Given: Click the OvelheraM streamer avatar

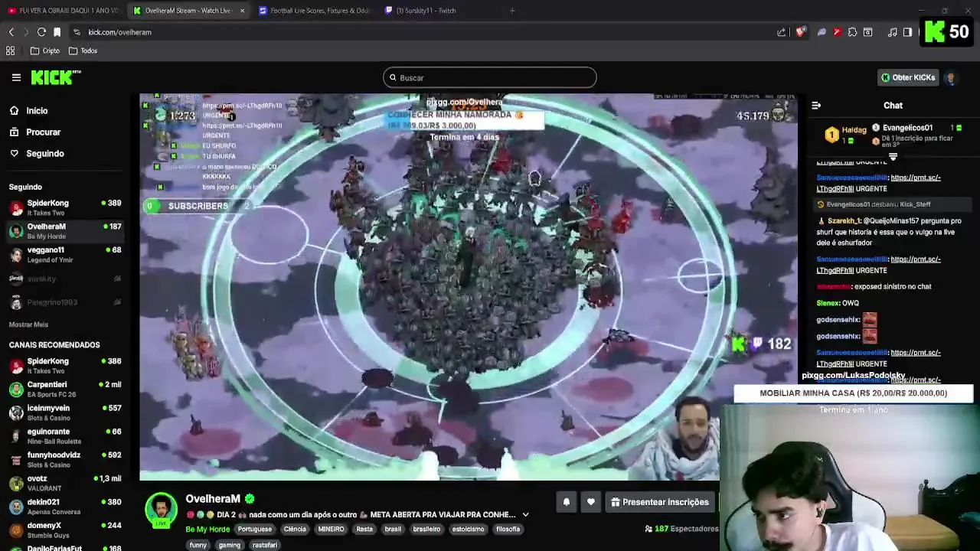Looking at the screenshot, I should click(x=162, y=510).
